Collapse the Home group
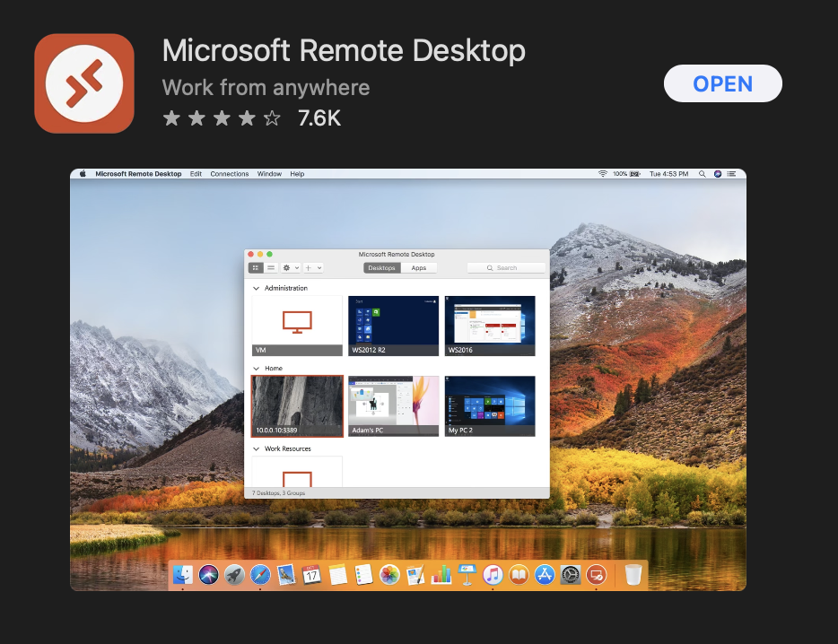 point(254,369)
